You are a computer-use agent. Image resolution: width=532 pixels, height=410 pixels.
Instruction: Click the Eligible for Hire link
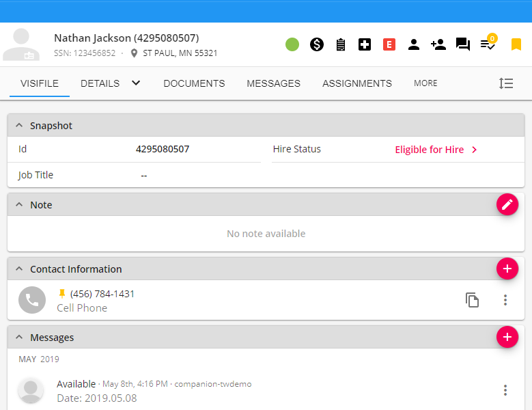pos(429,150)
